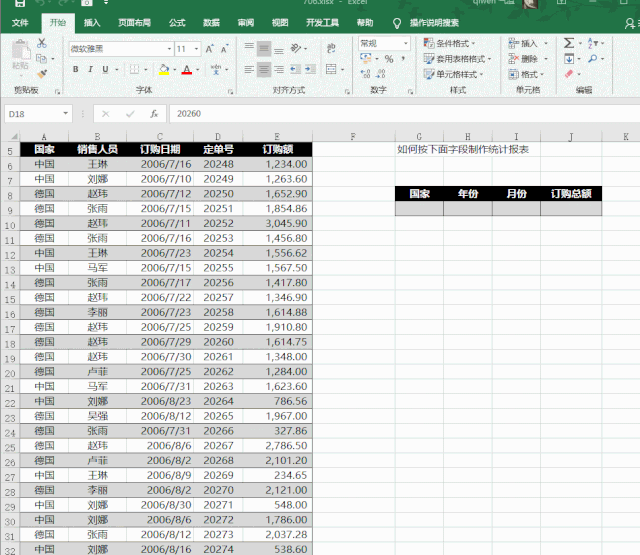Screen dimensions: 640x555
Task: Click the Clear eraser icon
Action: tap(569, 74)
